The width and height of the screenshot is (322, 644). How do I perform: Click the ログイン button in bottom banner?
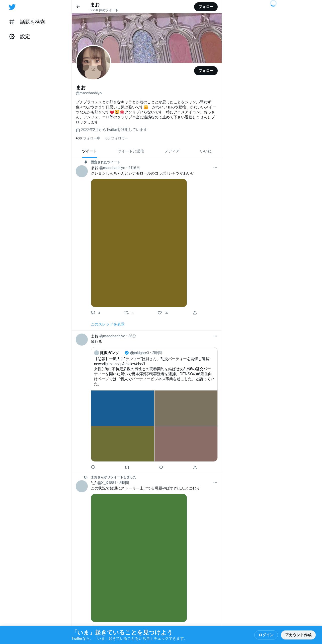pyautogui.click(x=266, y=635)
